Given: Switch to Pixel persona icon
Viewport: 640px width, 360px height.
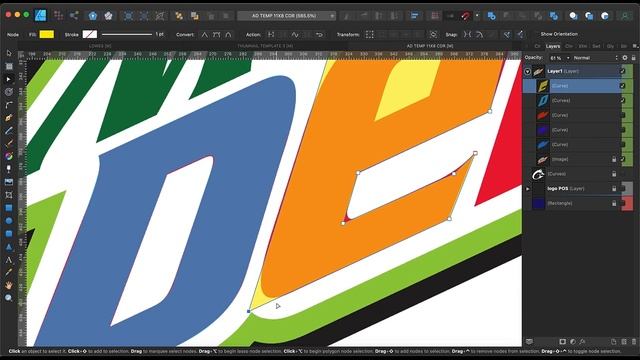Looking at the screenshot, I should coord(58,16).
